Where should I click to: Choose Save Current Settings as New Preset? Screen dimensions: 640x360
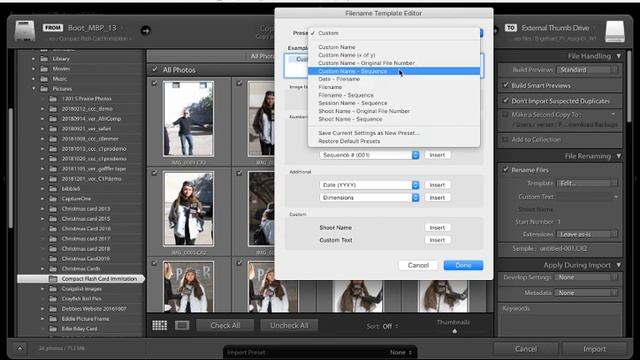(x=394, y=133)
